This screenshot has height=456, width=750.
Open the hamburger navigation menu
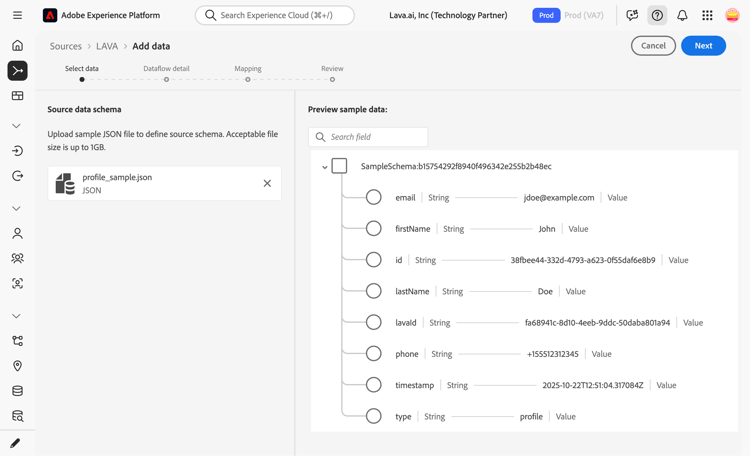point(17,15)
